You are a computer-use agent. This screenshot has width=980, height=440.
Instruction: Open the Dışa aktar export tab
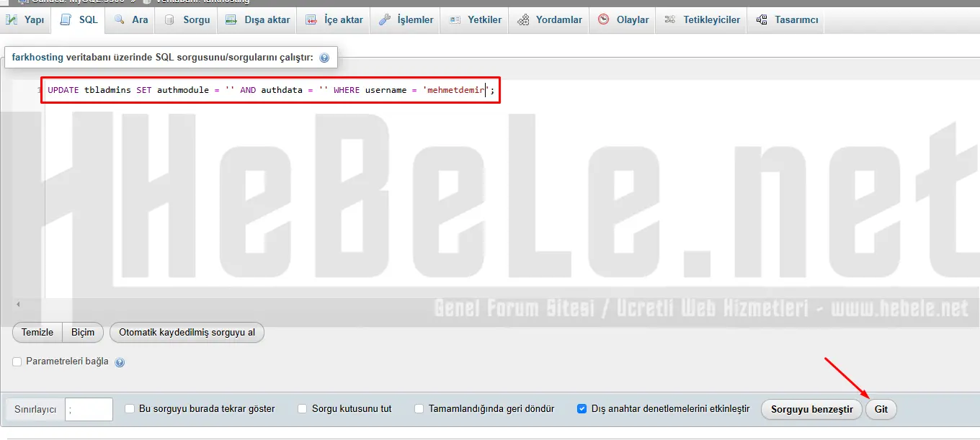click(257, 19)
